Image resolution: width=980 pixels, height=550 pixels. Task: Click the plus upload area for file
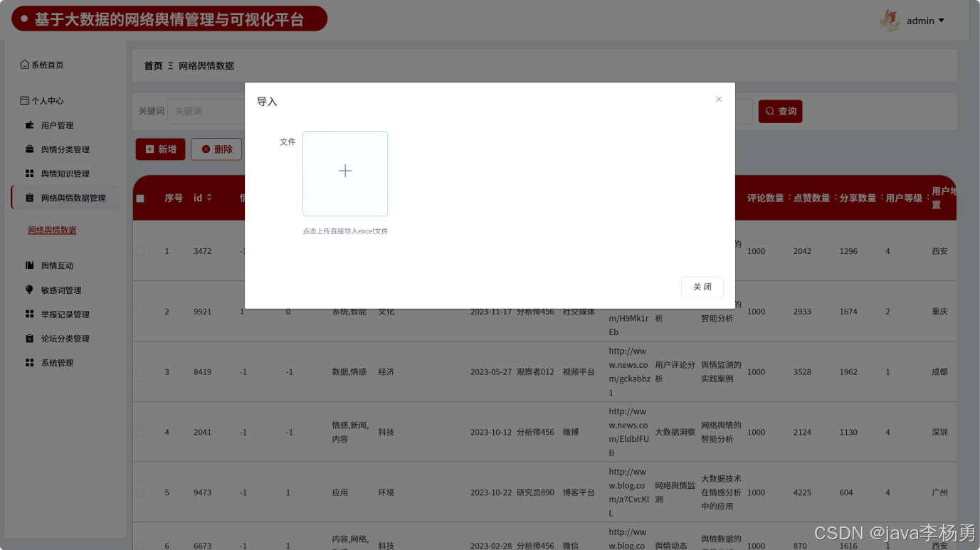(x=345, y=174)
